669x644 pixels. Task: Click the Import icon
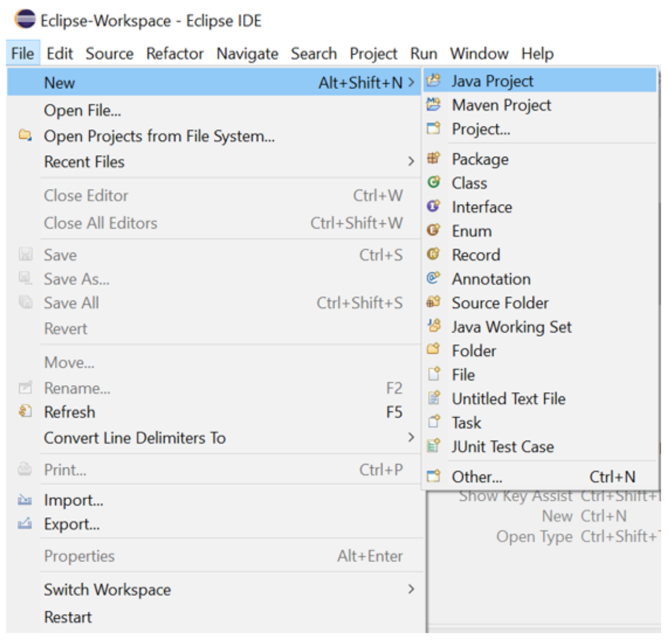tap(25, 500)
